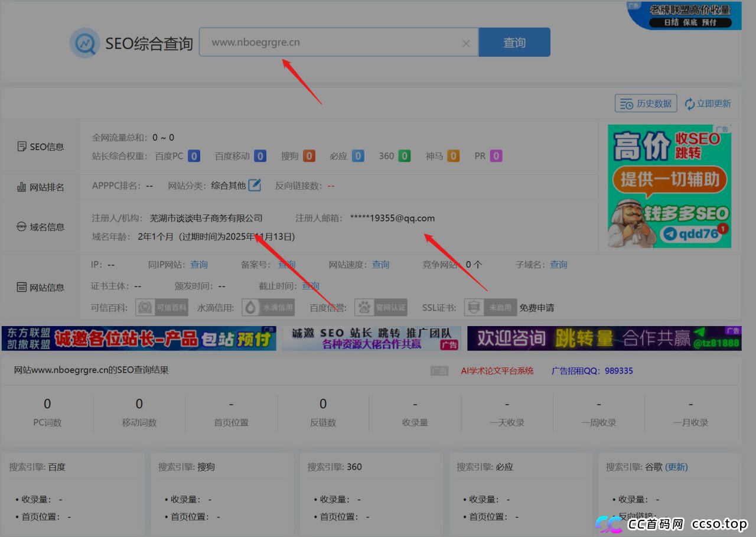
Task: Click the SEO综合查询 magnifier logo icon
Action: pos(84,42)
